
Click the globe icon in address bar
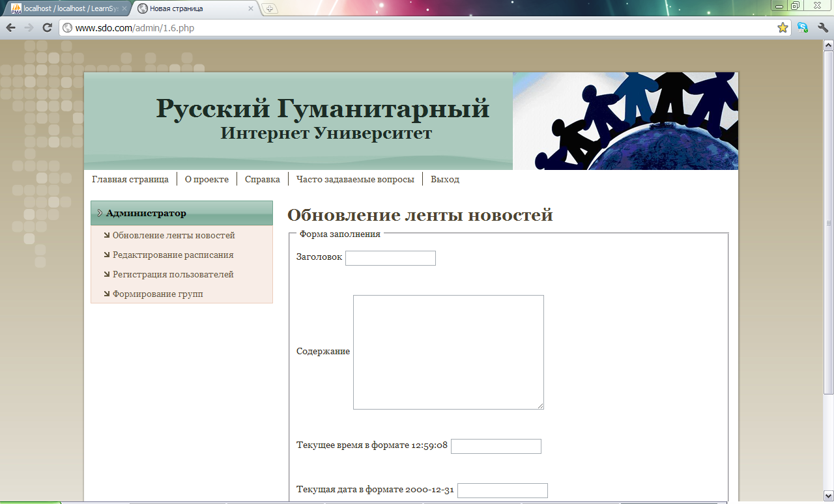click(x=67, y=28)
